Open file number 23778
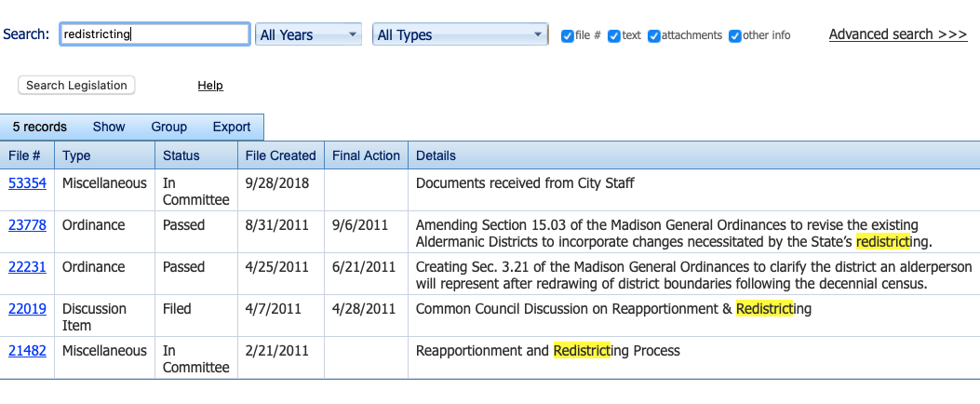The height and width of the screenshot is (404, 980). click(28, 225)
